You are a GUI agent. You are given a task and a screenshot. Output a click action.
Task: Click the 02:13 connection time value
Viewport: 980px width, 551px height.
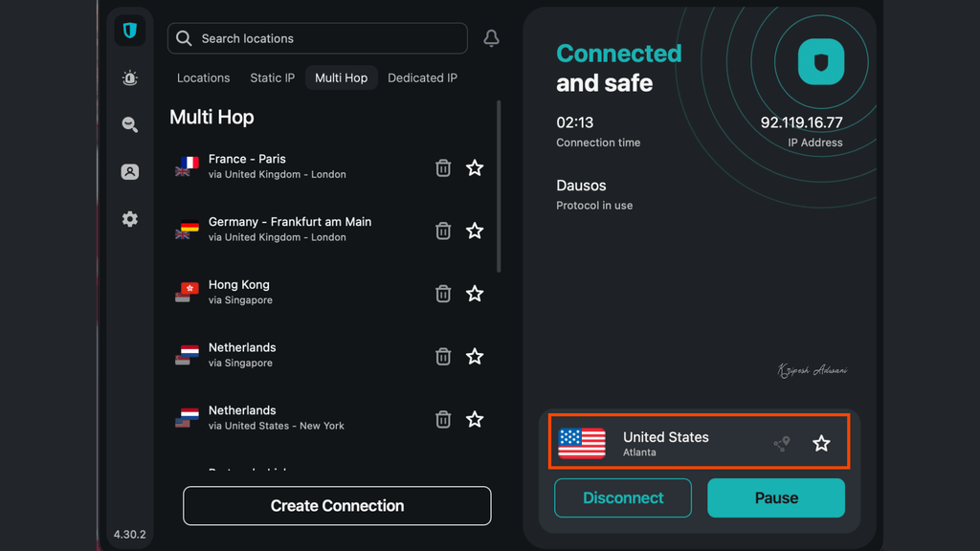pyautogui.click(x=575, y=123)
